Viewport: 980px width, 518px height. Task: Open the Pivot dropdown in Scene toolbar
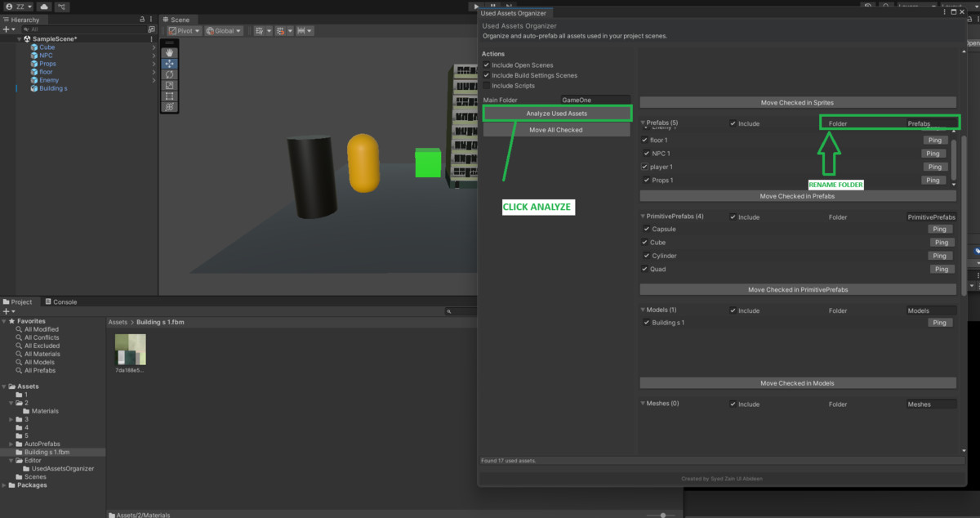point(185,31)
